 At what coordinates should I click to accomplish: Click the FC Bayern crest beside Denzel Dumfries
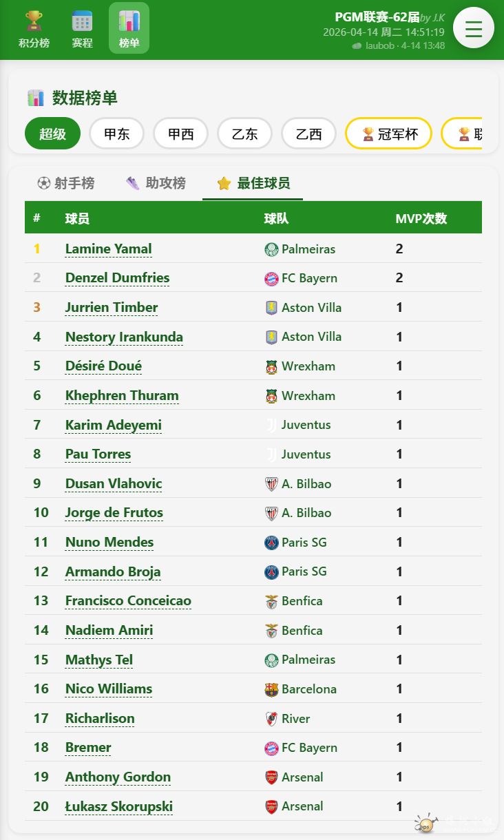[271, 279]
